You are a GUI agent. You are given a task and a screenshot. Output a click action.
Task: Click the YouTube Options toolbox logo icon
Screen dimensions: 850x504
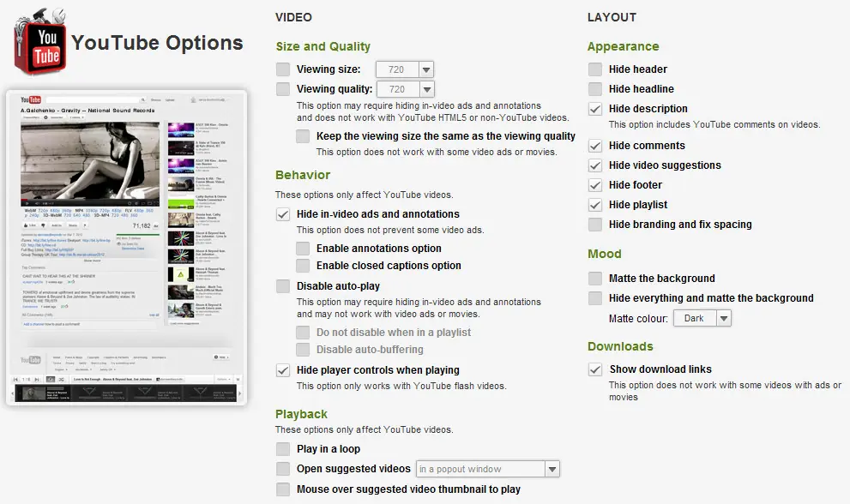point(40,42)
